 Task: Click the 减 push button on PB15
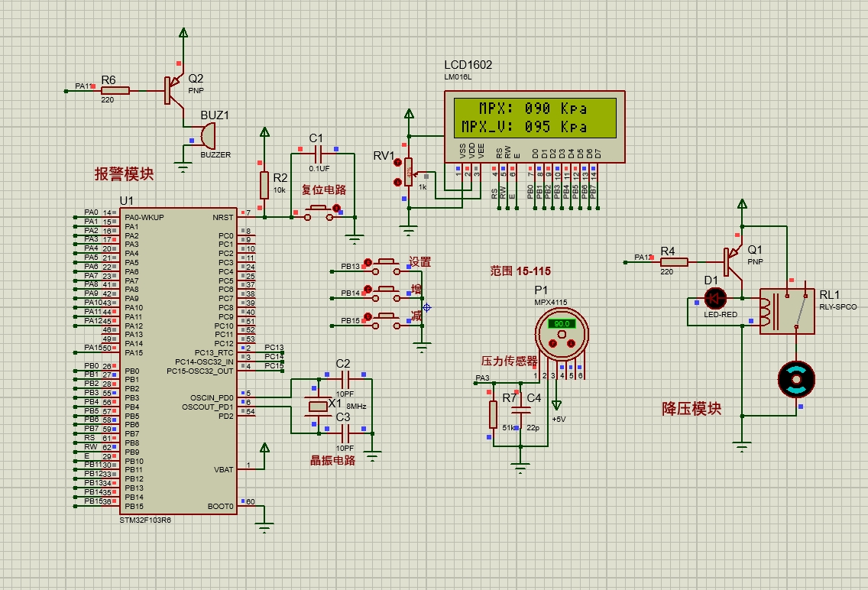coord(387,320)
